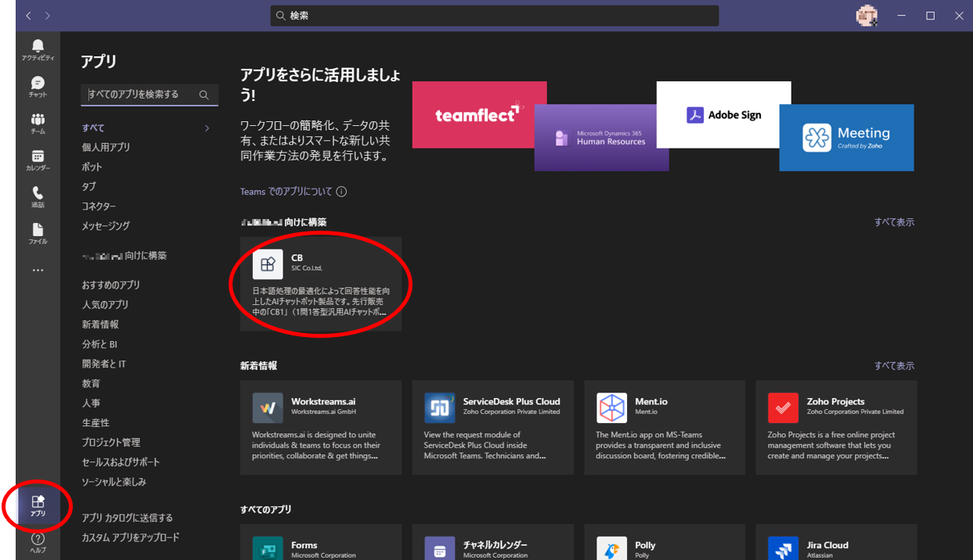This screenshot has width=973, height=560.
Task: Expand the すべて category chevron
Action: tap(207, 128)
